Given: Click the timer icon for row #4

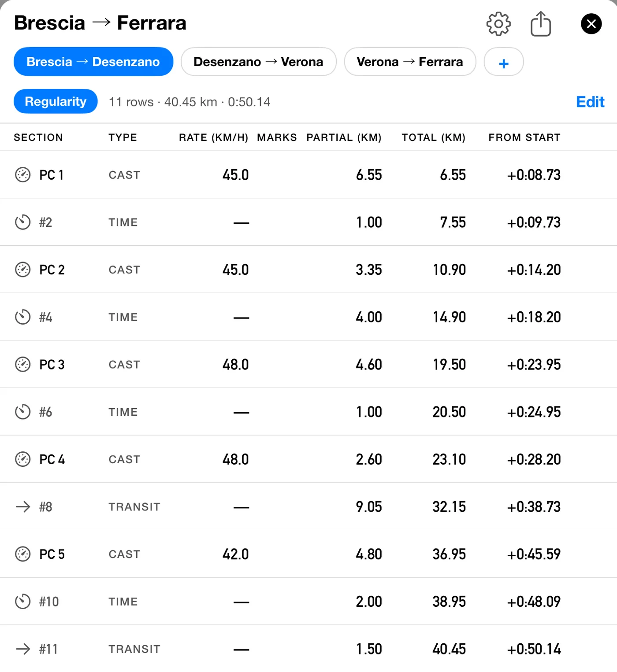Looking at the screenshot, I should [x=23, y=317].
